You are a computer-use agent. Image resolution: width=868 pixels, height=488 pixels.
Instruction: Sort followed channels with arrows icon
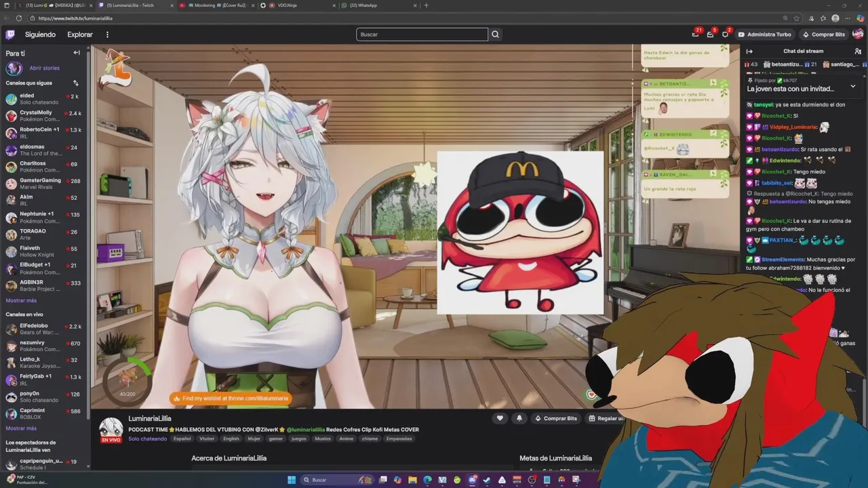tap(76, 83)
